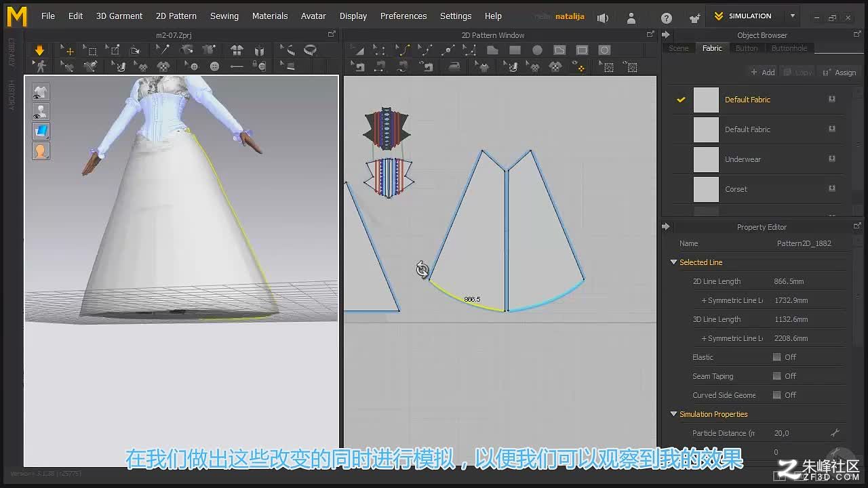868x488 pixels.
Task: Click the SIMULATION mode button
Action: pos(744,16)
